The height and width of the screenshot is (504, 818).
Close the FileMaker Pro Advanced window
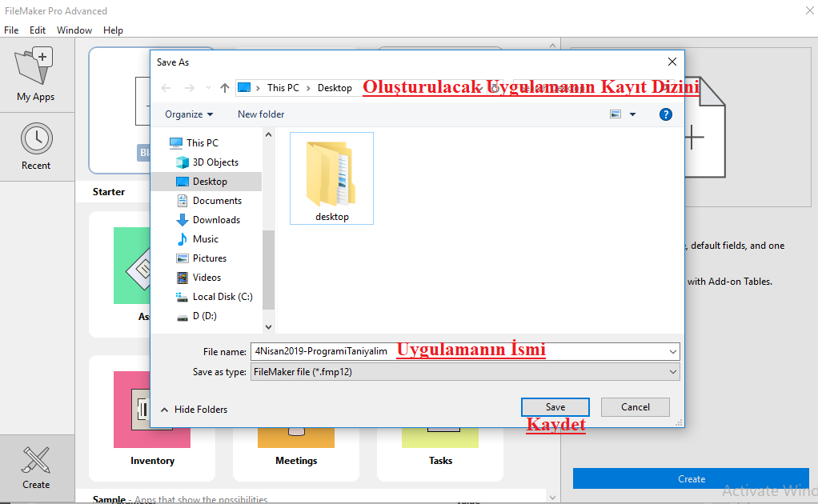809,10
